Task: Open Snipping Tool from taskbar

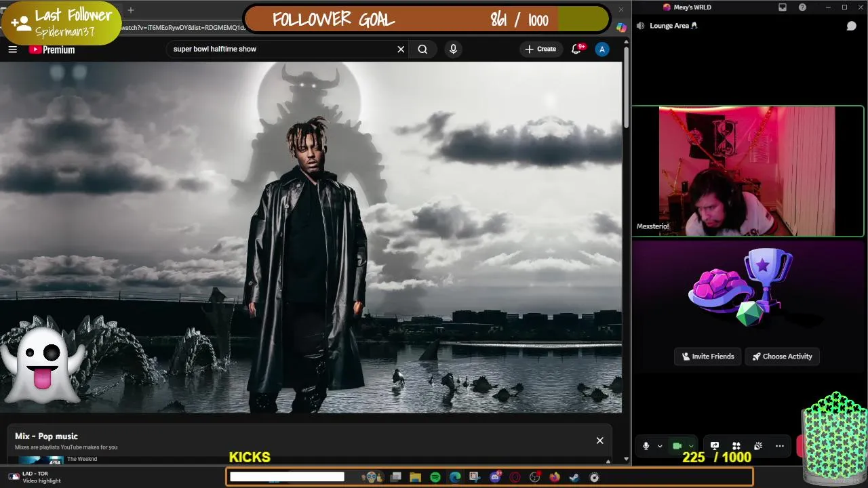Action: [x=475, y=477]
